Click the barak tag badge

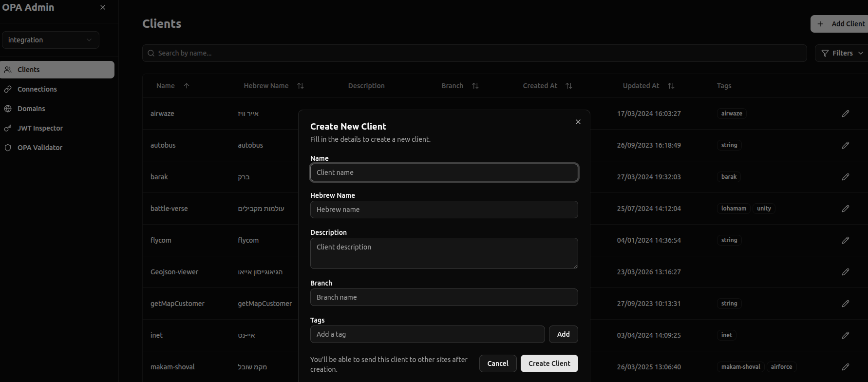tap(729, 177)
